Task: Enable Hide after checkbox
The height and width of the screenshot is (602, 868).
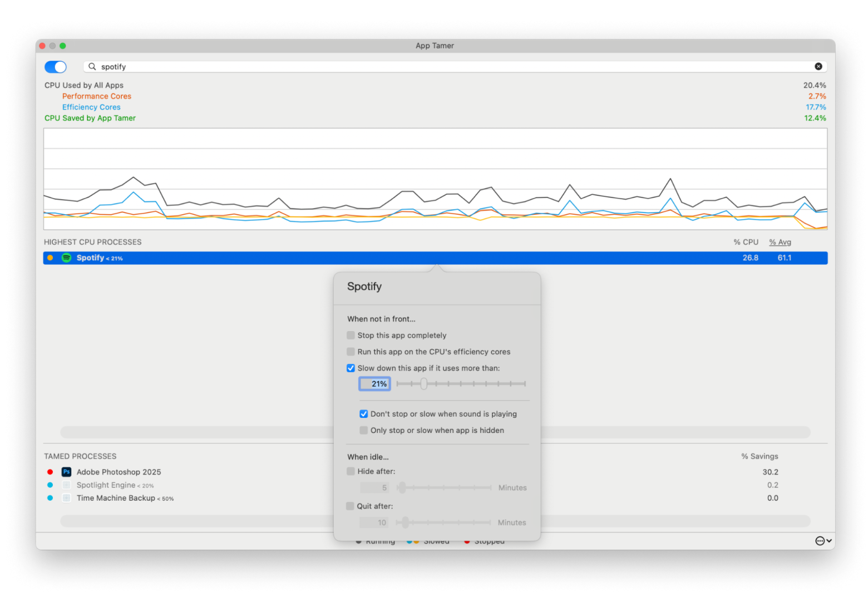Action: point(351,471)
